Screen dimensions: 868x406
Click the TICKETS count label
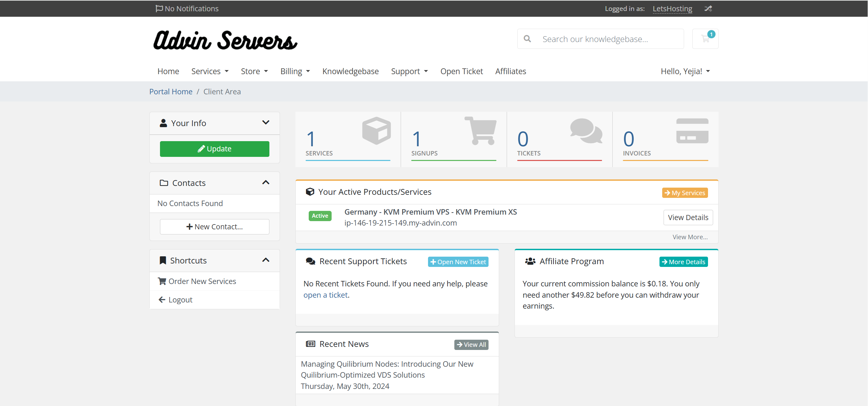coord(529,153)
